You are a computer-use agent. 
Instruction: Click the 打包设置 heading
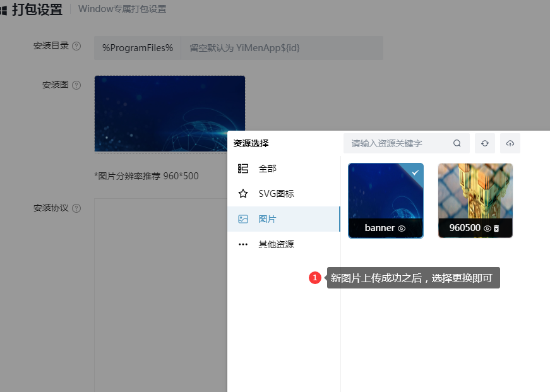click(37, 9)
